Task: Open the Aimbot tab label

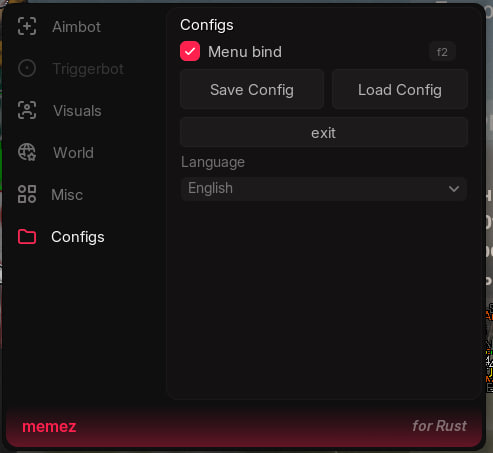Action: point(76,27)
